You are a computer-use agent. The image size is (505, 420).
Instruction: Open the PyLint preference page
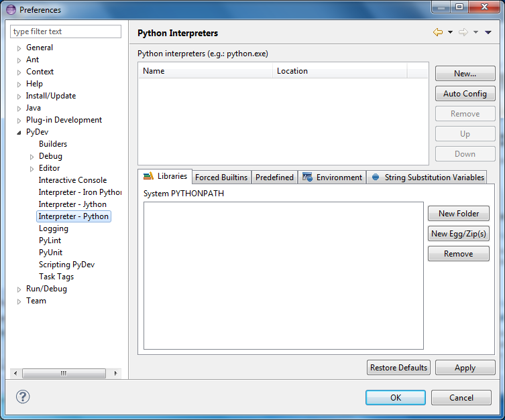pos(50,240)
